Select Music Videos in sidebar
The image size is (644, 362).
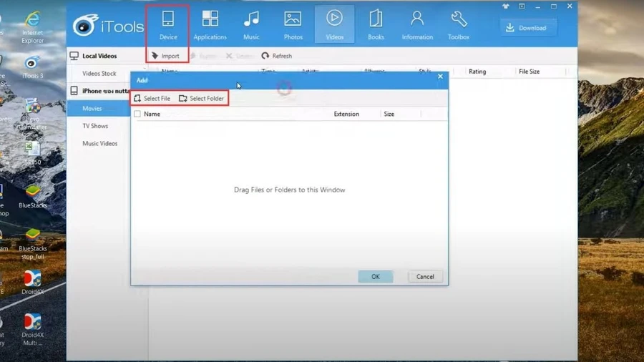point(99,144)
